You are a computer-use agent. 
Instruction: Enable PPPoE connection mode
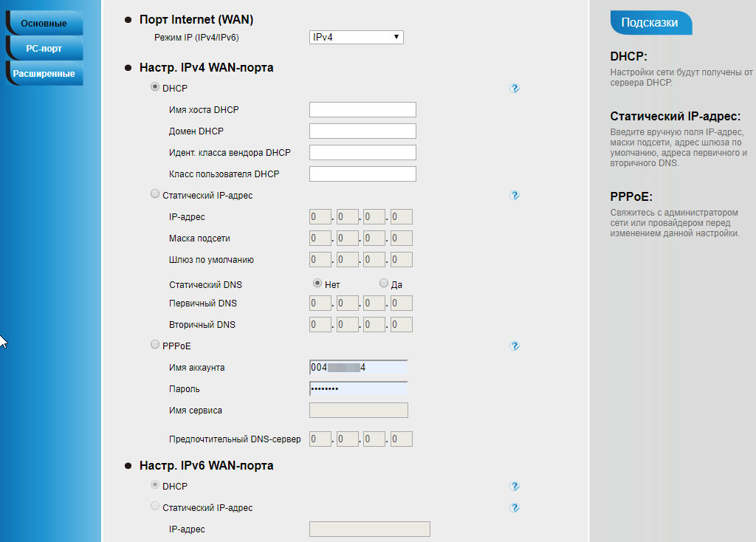(x=154, y=344)
